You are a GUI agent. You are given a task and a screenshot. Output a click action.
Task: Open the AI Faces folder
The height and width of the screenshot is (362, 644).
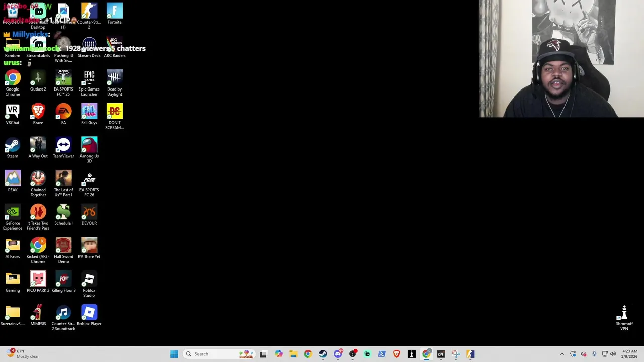[13, 249]
